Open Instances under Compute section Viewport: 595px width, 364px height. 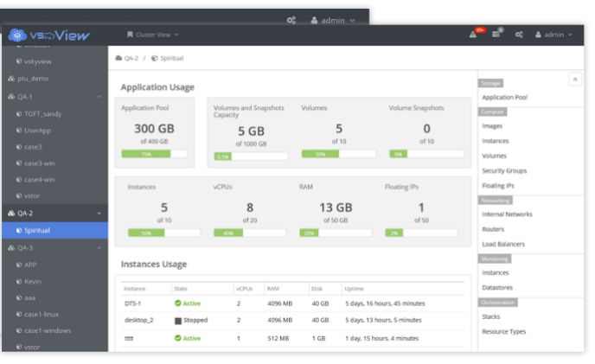[x=496, y=141]
